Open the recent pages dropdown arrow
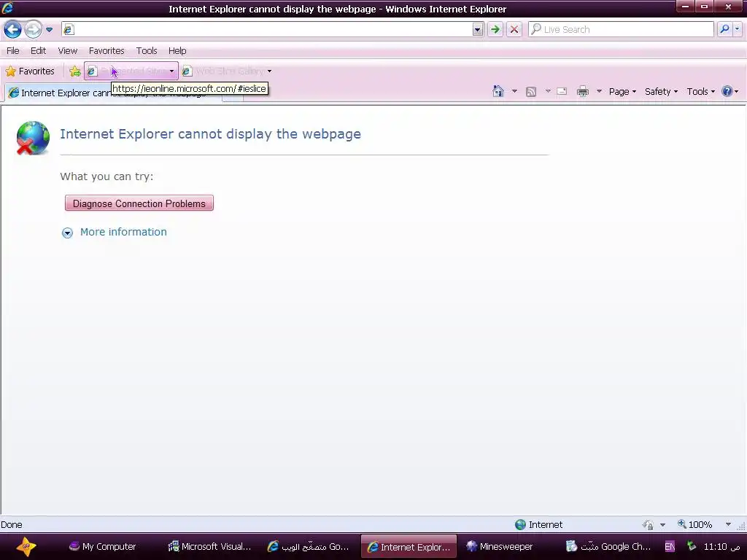Screen dimensions: 747x560 49,29
